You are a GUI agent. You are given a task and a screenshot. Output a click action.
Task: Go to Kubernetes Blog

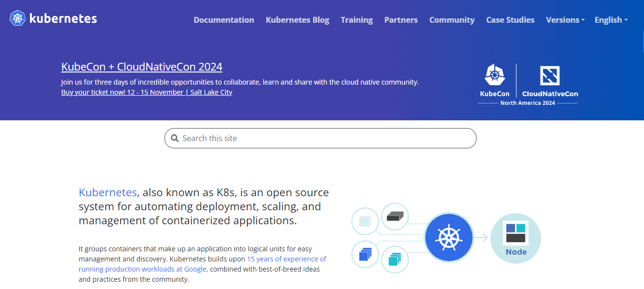click(x=297, y=20)
